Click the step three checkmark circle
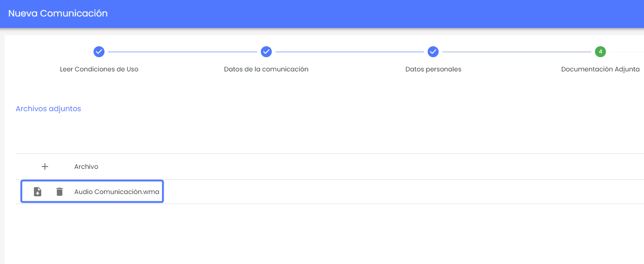The width and height of the screenshot is (644, 264). (433, 52)
